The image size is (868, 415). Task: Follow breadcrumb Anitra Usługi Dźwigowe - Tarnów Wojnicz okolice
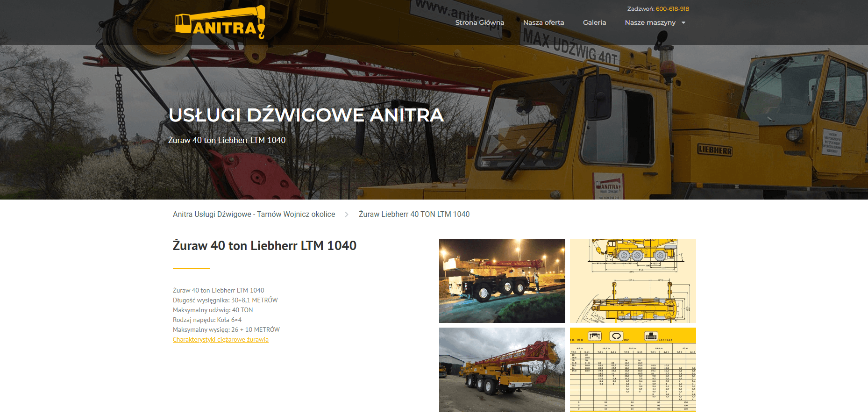coord(254,214)
